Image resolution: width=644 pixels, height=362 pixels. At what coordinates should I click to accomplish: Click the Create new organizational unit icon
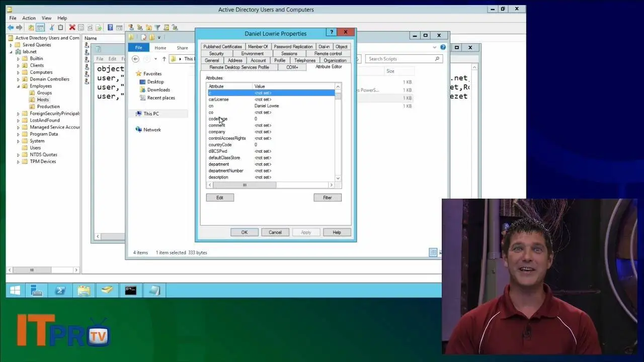point(148,28)
